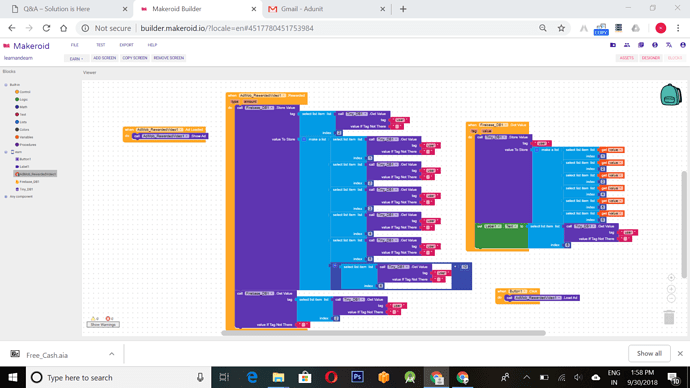The height and width of the screenshot is (388, 690).
Task: Select Tiny_DB1 component in the tree
Action: 25,189
